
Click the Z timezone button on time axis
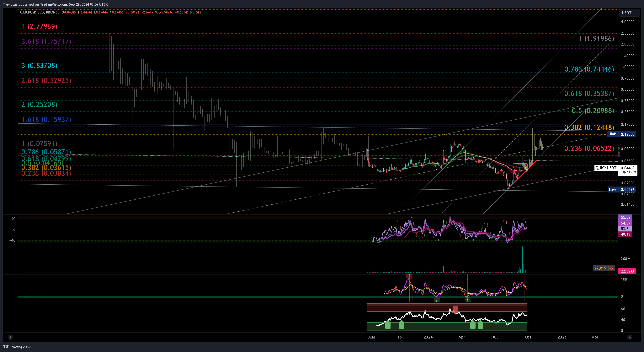point(10,337)
